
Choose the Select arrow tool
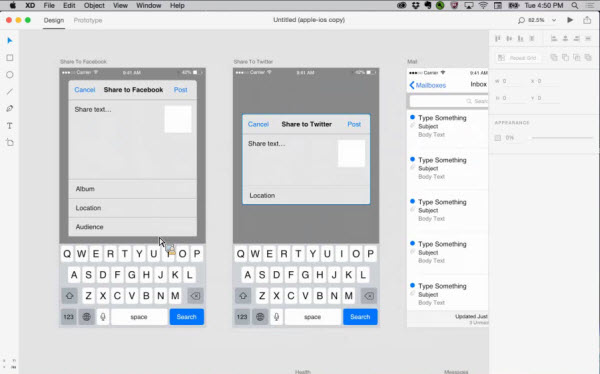coord(10,41)
